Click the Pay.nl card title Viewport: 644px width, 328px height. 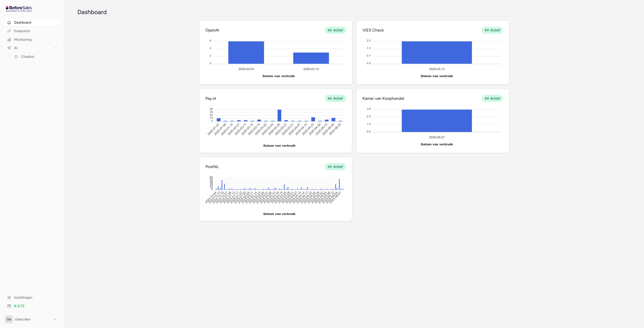[x=211, y=98]
